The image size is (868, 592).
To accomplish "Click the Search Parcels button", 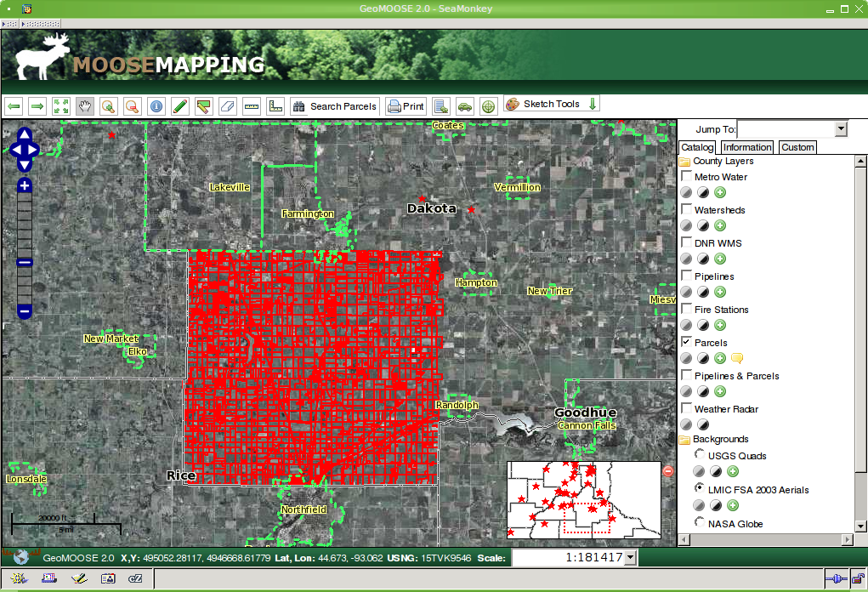I will click(334, 106).
